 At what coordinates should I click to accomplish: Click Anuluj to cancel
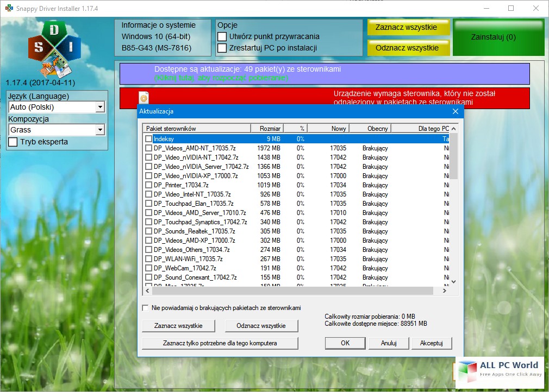point(389,343)
